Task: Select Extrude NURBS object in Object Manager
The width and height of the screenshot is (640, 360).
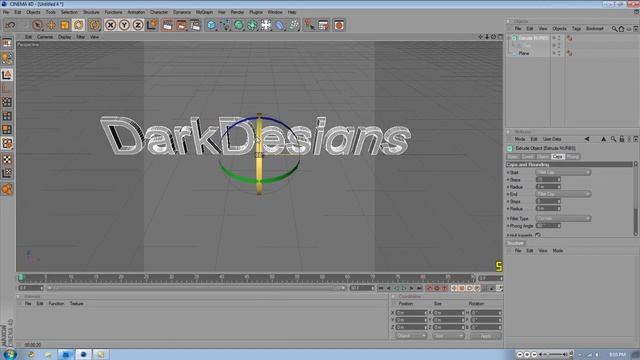Action: click(533, 38)
